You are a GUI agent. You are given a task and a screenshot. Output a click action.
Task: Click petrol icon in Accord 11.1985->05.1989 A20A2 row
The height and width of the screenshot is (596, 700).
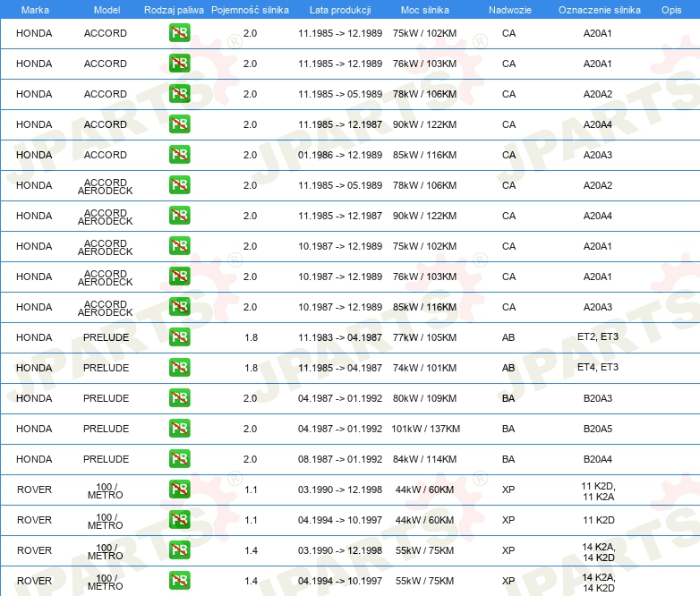click(179, 94)
